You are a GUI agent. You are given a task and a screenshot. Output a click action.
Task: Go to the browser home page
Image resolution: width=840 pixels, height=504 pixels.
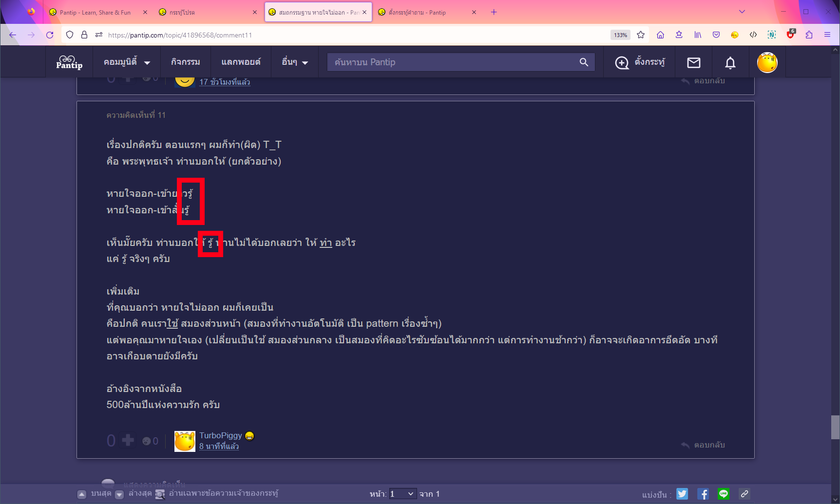click(660, 35)
